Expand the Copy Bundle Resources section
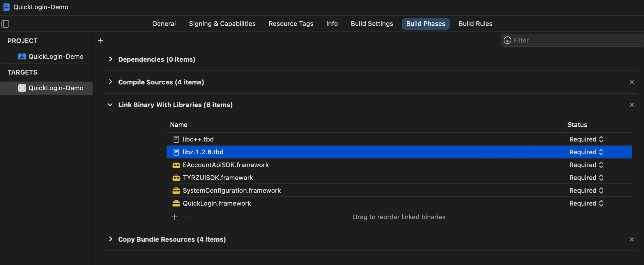 point(110,239)
